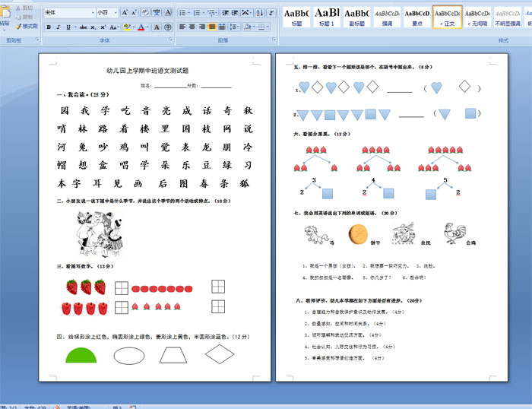
Task: Apply the 标题 style
Action: click(x=296, y=17)
